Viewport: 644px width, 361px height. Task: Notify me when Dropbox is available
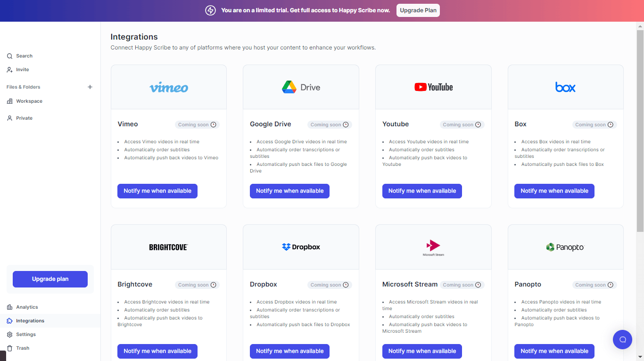coord(289,351)
